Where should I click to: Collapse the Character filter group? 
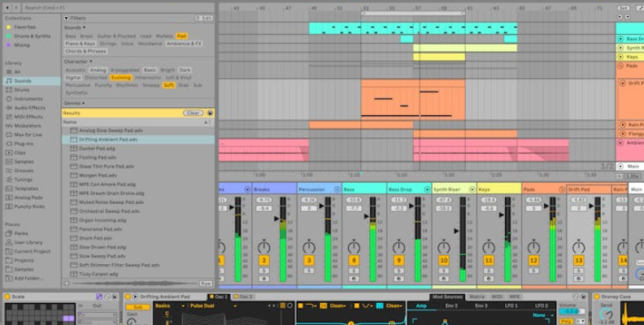(x=77, y=61)
